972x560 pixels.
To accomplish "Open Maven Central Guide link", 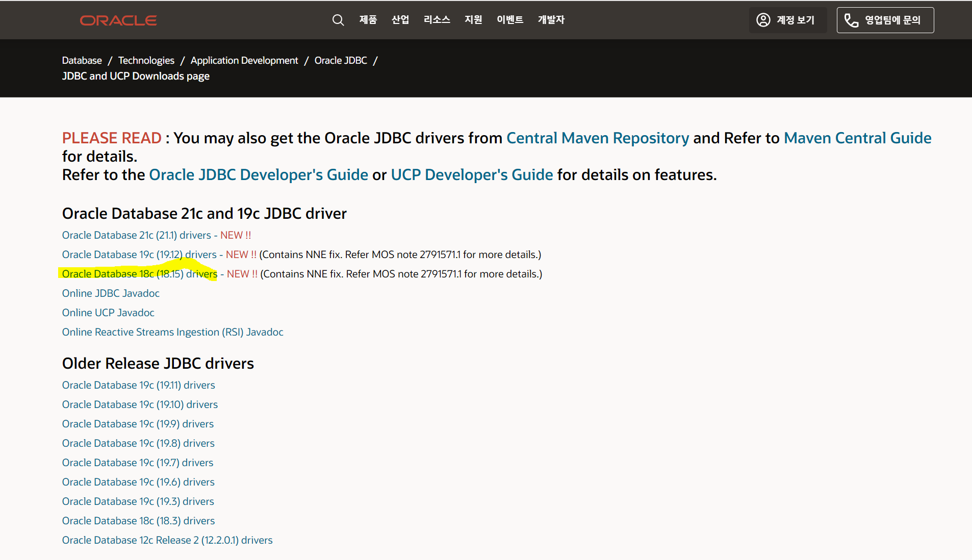I will click(x=858, y=138).
